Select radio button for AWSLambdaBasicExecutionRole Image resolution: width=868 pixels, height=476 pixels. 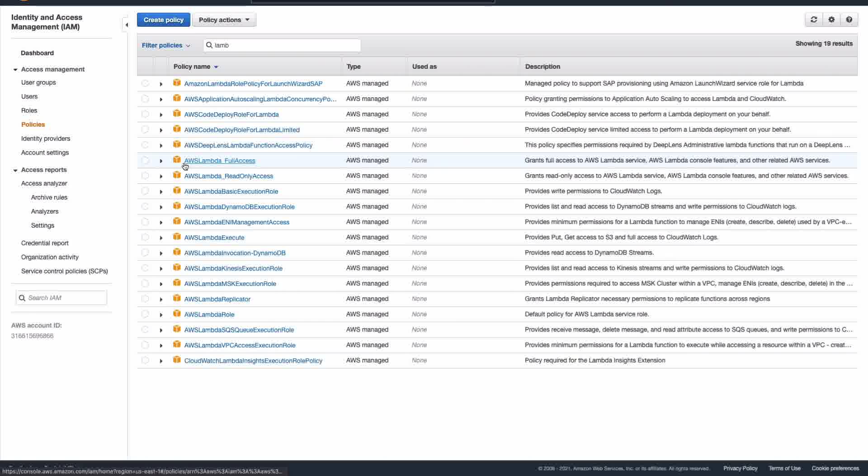(x=145, y=191)
